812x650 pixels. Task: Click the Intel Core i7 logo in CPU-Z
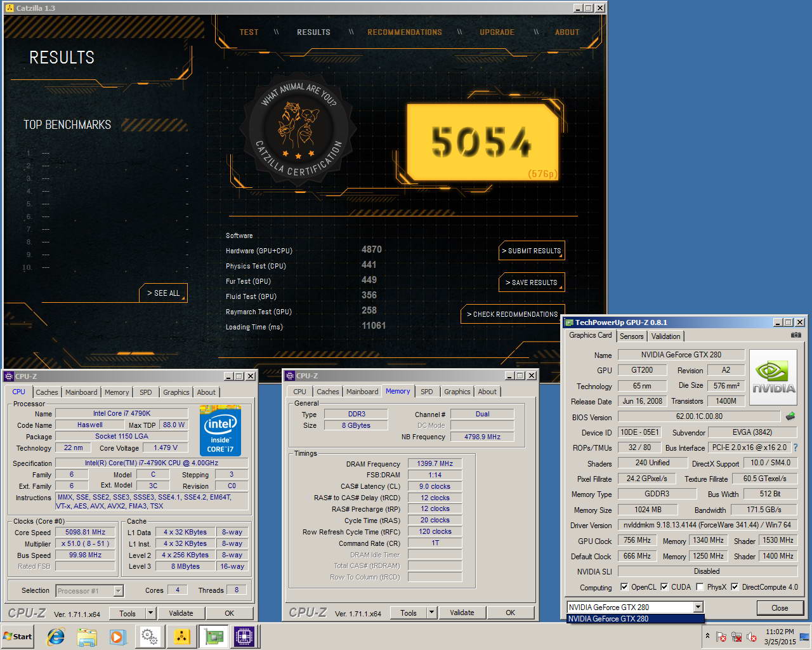click(x=220, y=430)
